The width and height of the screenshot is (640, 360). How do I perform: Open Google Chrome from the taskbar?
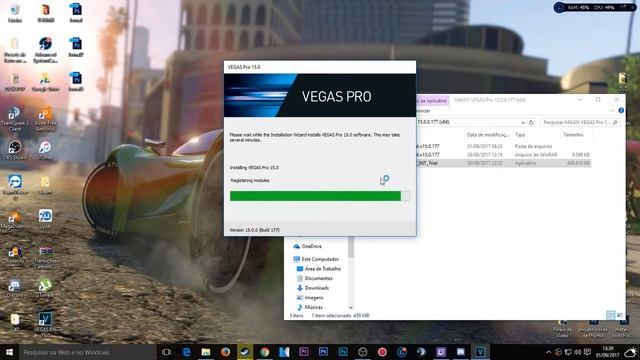point(264,352)
